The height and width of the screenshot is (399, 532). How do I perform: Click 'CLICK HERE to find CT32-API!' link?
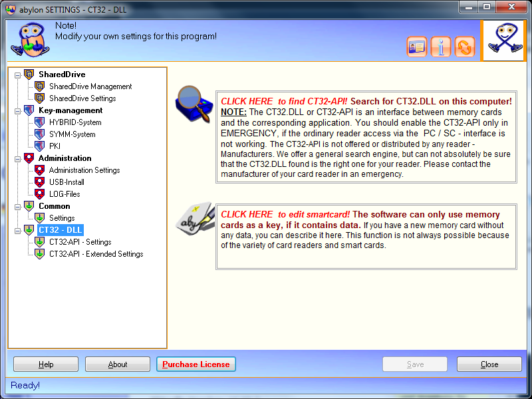point(284,101)
